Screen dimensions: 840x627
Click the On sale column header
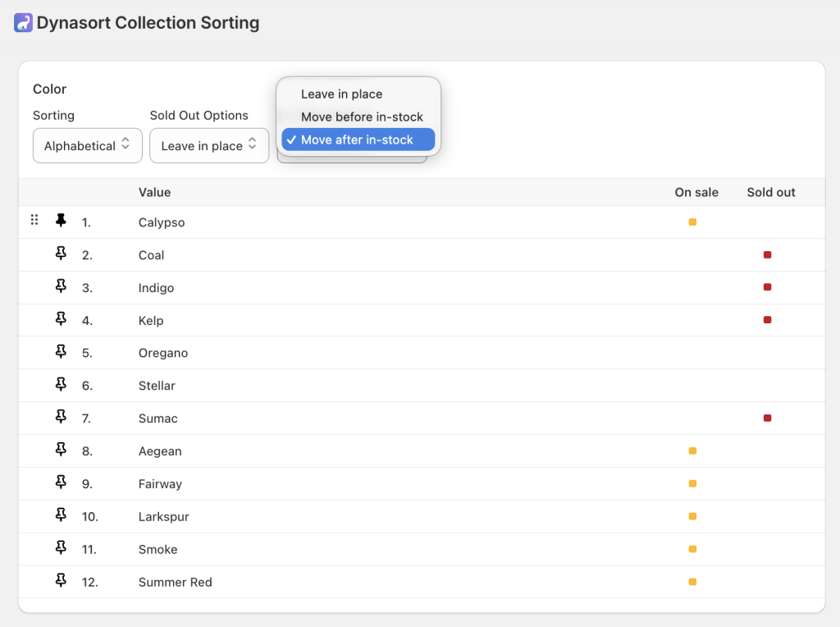pyautogui.click(x=696, y=192)
